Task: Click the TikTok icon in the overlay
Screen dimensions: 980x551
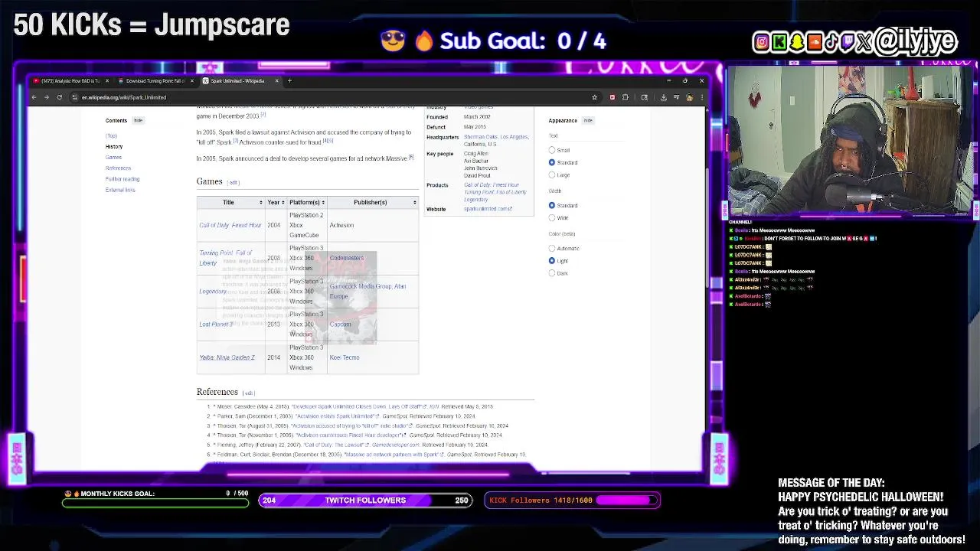Action: pyautogui.click(x=831, y=42)
